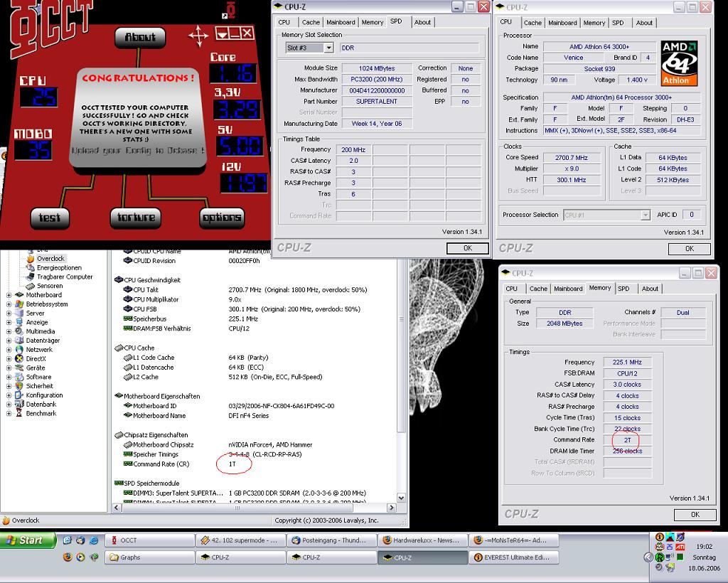Open SPD tab in processor CPU-Z window

(618, 23)
